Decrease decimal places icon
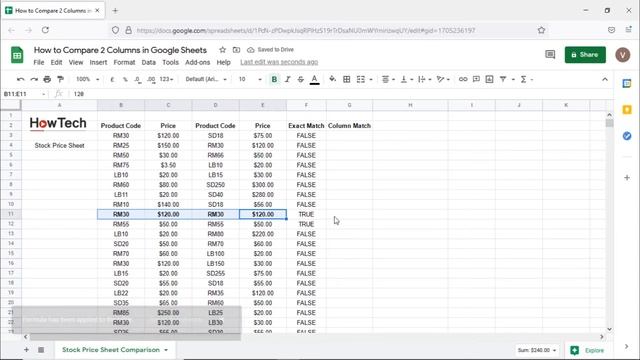Viewport: 640px width, 360px height. [x=138, y=79]
